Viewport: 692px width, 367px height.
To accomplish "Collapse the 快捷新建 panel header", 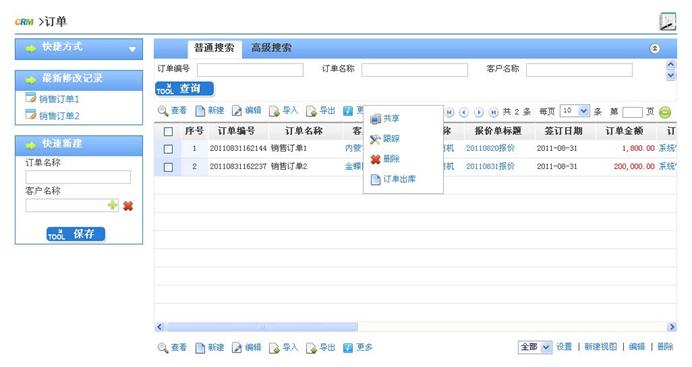I will coord(79,145).
